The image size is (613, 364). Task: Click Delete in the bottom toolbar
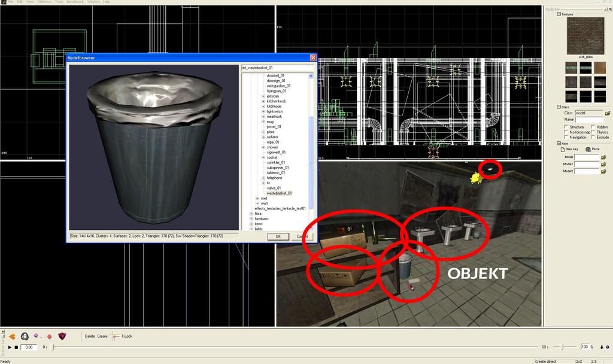[90, 336]
